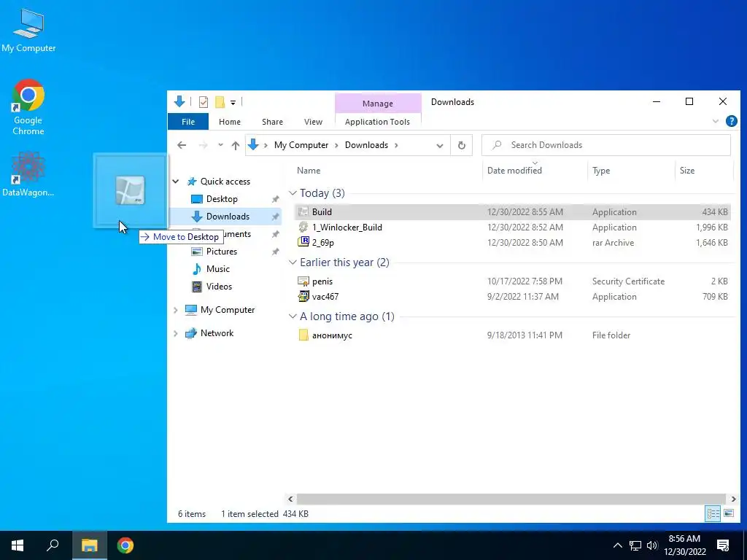Select the Manage contextual tab
The width and height of the screenshot is (747, 560).
tap(378, 104)
